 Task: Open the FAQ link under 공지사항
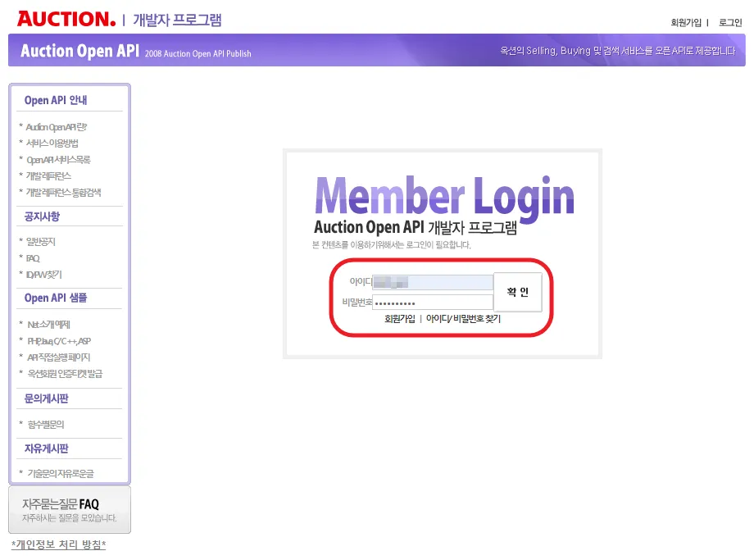(x=33, y=258)
